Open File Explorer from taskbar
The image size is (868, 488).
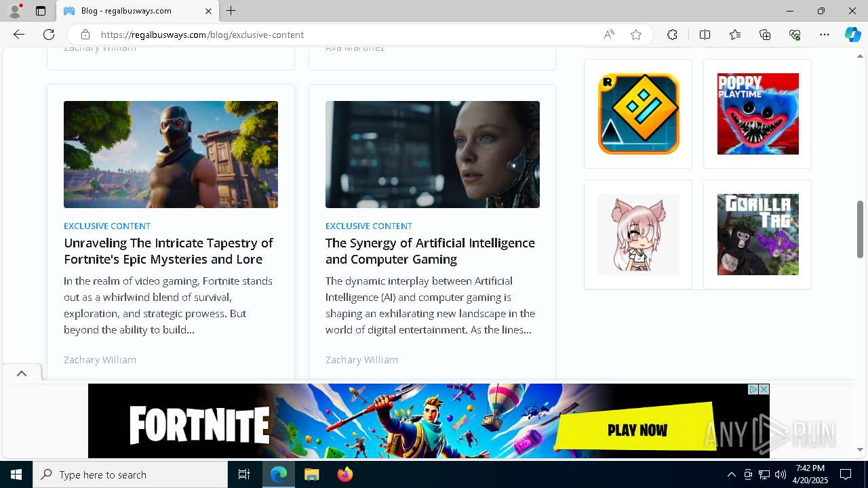311,474
